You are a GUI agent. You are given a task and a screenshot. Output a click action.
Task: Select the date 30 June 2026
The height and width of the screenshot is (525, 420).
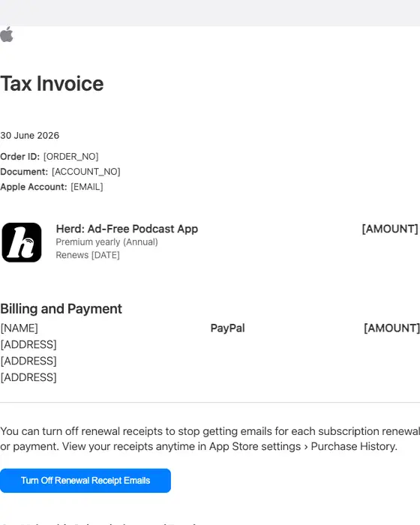point(30,135)
